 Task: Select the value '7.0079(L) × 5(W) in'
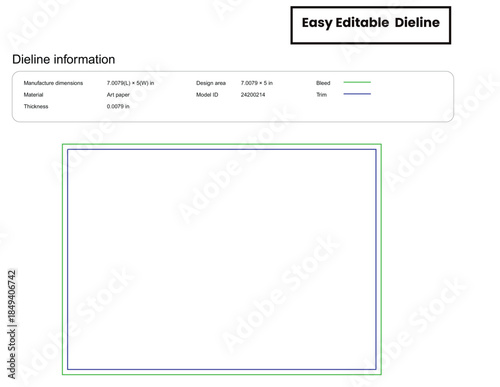tap(130, 83)
